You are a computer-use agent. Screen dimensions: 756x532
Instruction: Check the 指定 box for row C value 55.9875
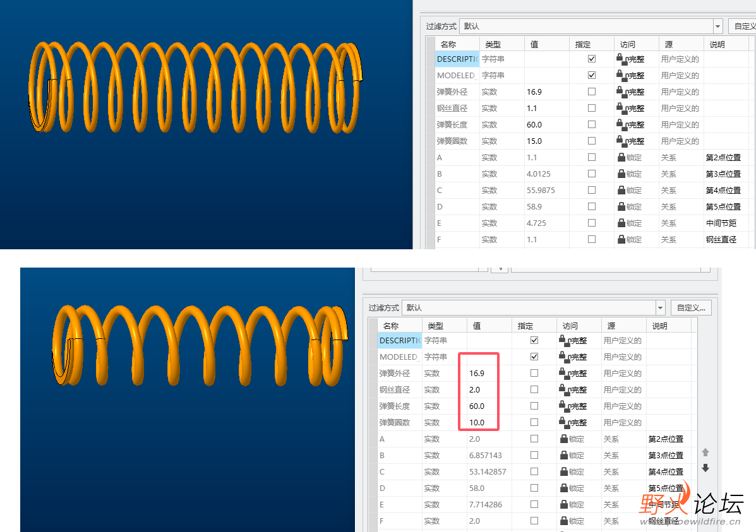click(592, 190)
